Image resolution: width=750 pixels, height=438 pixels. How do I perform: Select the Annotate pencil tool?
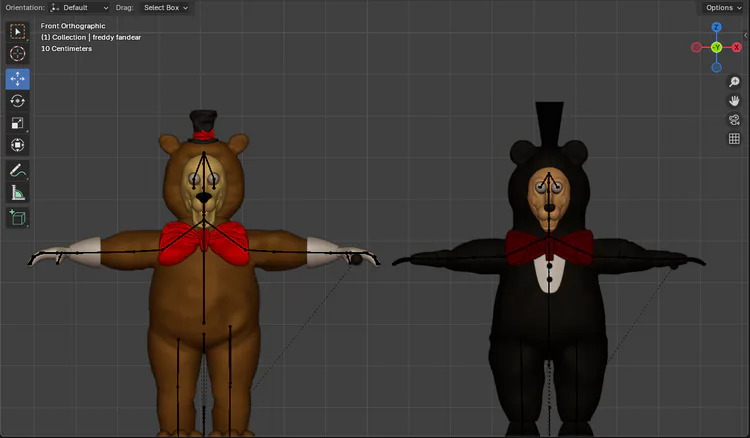[x=18, y=170]
